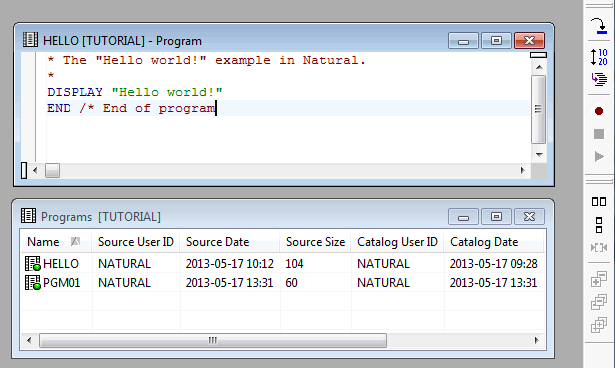Select the HELLO row name
Image resolution: width=615 pixels, height=368 pixels.
pyautogui.click(x=61, y=264)
